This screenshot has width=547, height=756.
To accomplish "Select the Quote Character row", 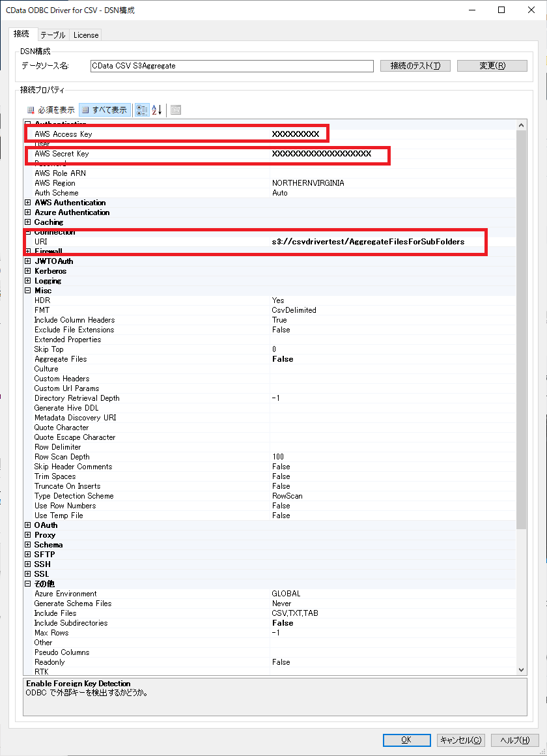I will pyautogui.click(x=270, y=428).
